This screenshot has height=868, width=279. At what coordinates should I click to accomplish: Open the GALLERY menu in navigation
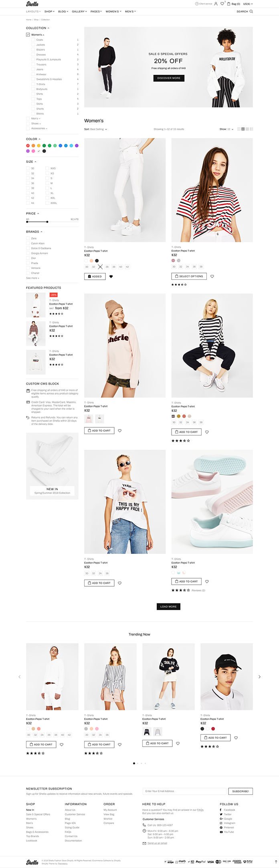(x=79, y=12)
